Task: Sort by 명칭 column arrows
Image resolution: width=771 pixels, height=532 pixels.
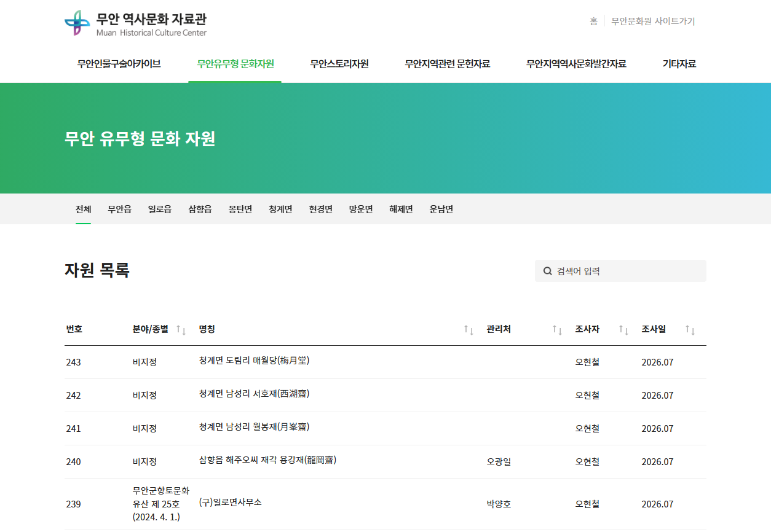Action: (469, 330)
